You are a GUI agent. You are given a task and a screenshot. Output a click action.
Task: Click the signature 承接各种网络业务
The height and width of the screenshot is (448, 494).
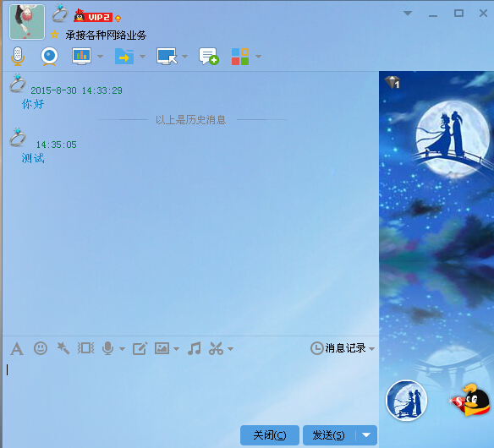click(x=106, y=36)
